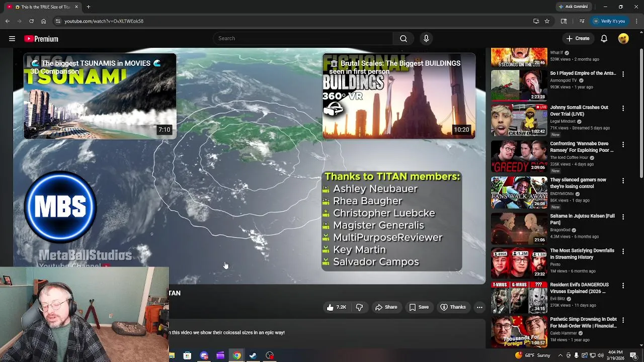
Task: Click the address bar URL
Action: coord(104,21)
